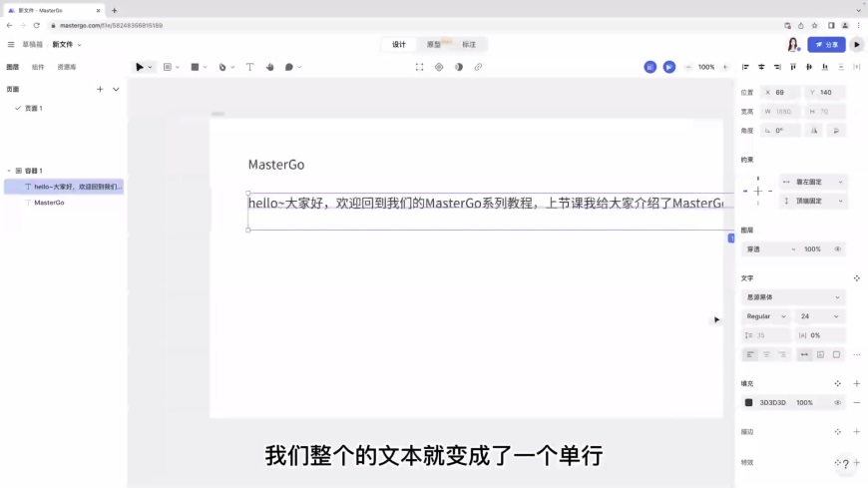Open more text options ellipsis
Screen dimensions: 868x488
(857, 354)
